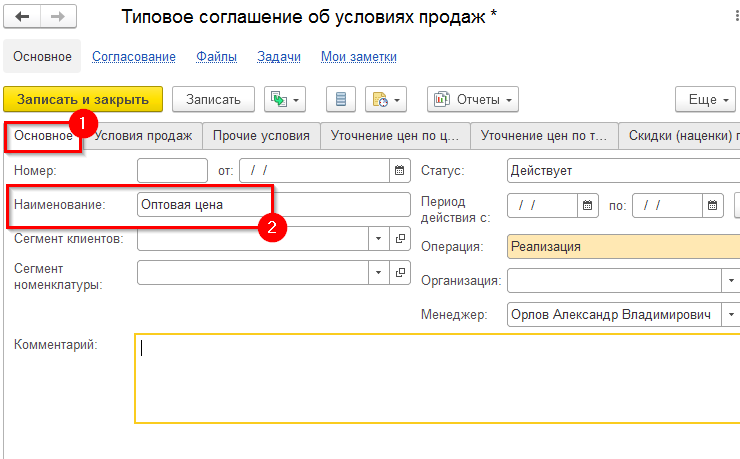Switch to the Условия продаж tab

[x=144, y=136]
